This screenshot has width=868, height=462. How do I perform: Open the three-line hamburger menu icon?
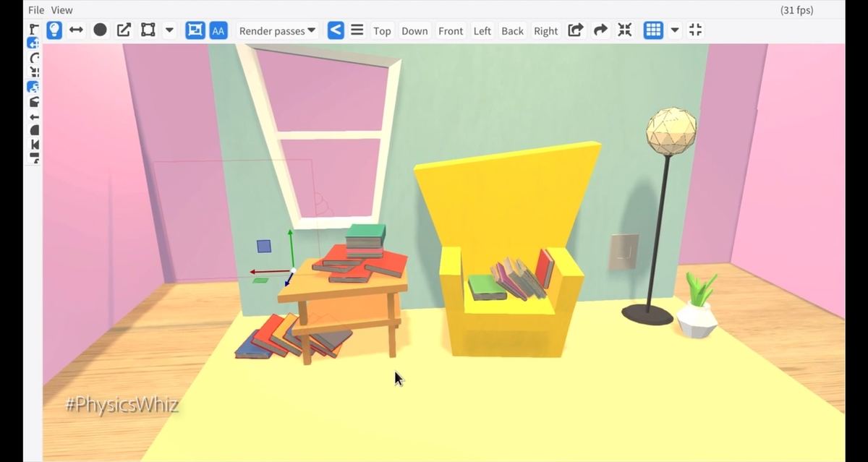357,30
